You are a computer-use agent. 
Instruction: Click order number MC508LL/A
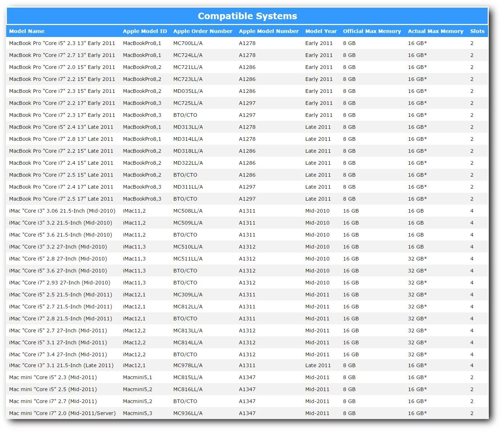click(188, 211)
